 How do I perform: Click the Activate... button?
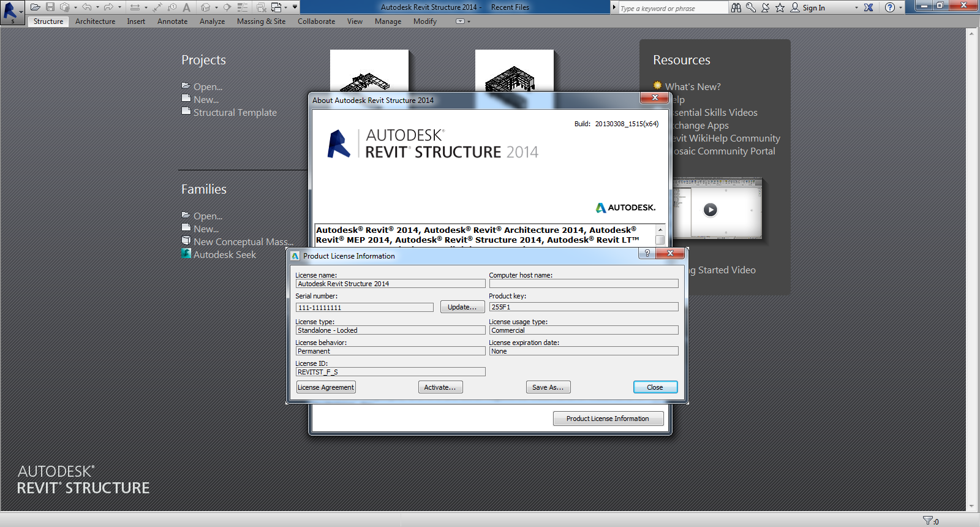point(440,387)
